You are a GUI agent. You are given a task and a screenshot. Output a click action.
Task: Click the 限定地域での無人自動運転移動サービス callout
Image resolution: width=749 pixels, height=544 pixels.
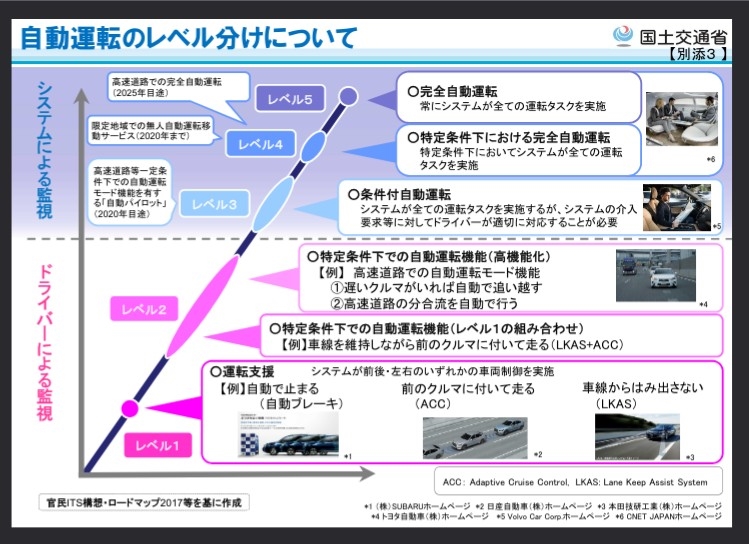(151, 130)
